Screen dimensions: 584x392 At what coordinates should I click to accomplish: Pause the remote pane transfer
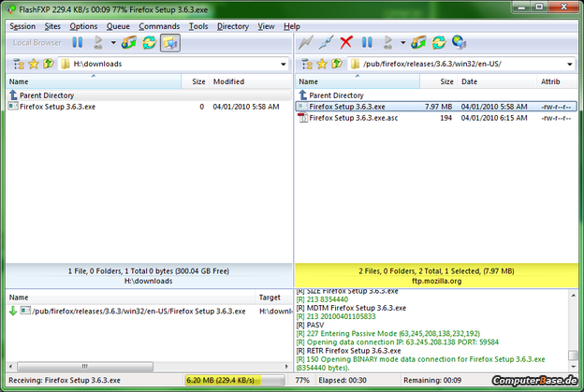point(367,42)
